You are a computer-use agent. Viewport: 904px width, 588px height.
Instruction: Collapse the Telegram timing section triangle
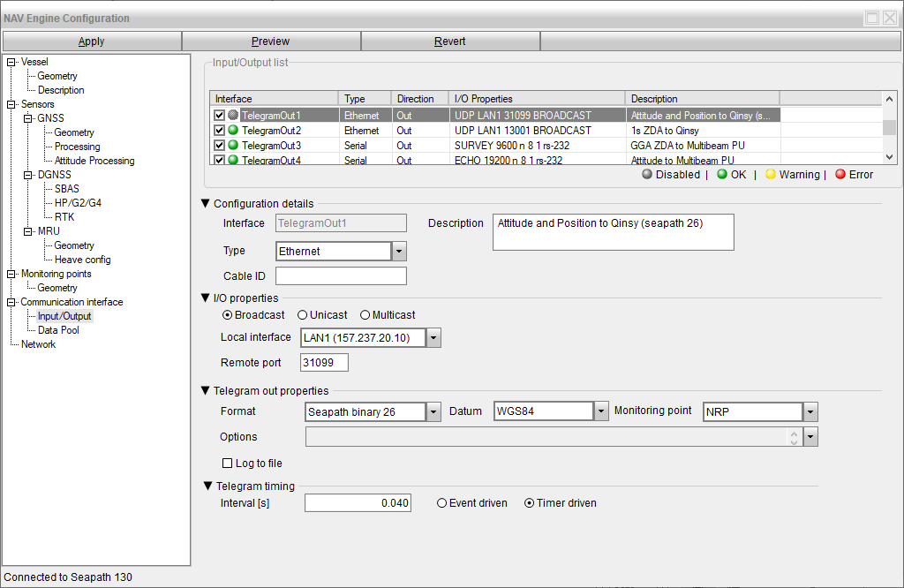pos(207,486)
